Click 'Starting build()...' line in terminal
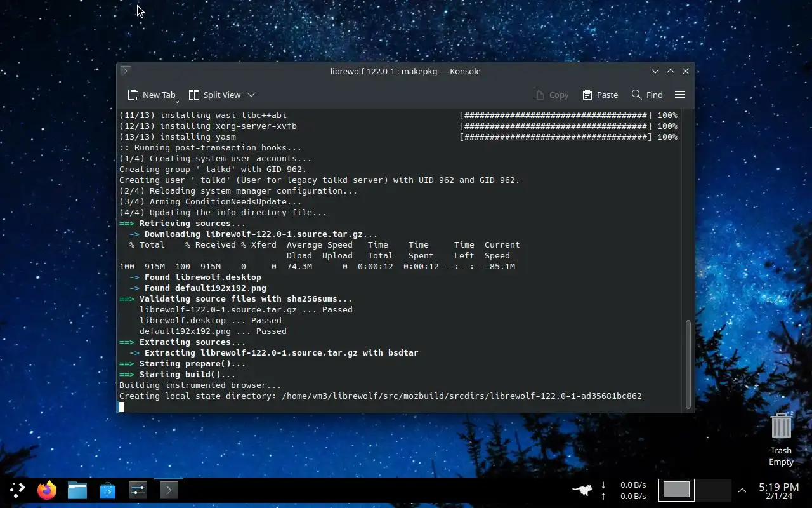This screenshot has height=508, width=812. pos(177,375)
